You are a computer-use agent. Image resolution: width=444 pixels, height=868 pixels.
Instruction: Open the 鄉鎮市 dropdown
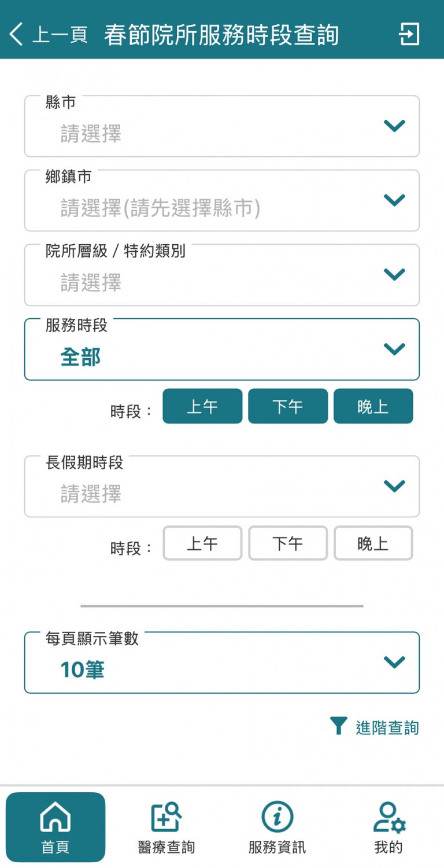tap(222, 200)
